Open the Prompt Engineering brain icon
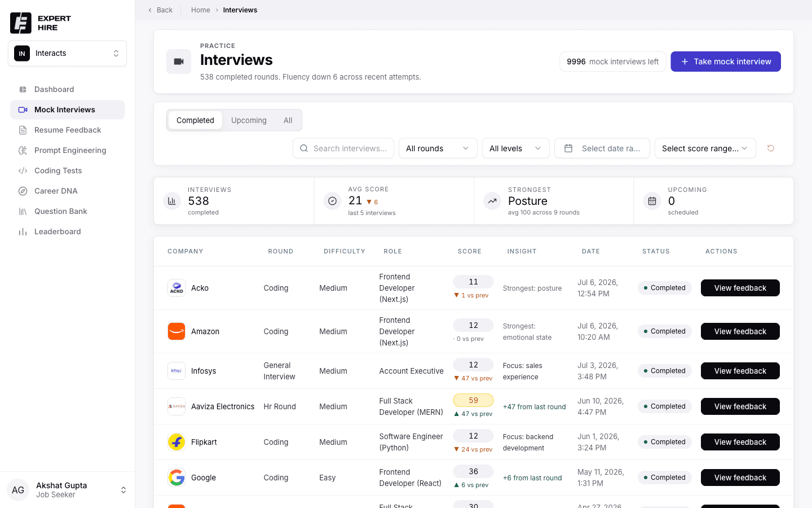 [23, 150]
